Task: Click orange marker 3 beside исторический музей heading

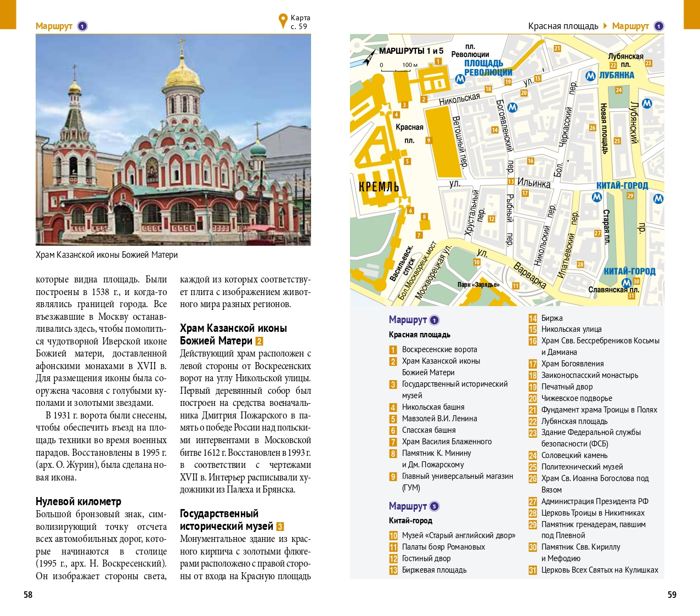Action: [x=280, y=527]
